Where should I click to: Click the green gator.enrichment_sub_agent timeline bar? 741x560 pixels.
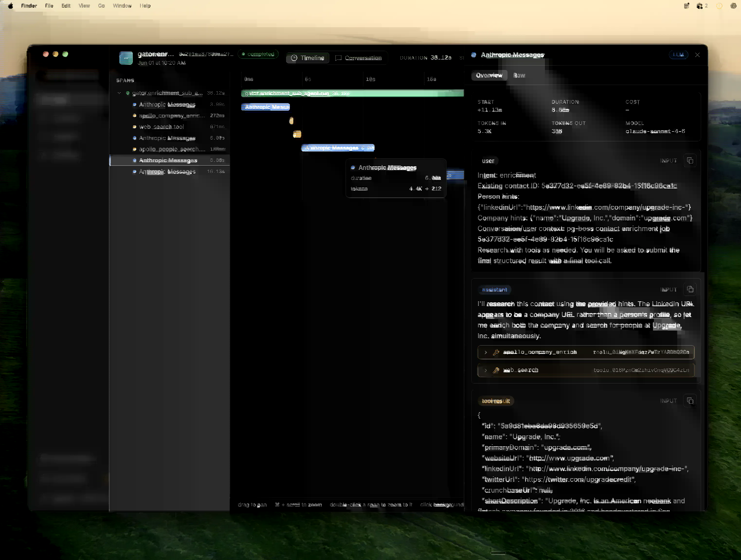352,93
